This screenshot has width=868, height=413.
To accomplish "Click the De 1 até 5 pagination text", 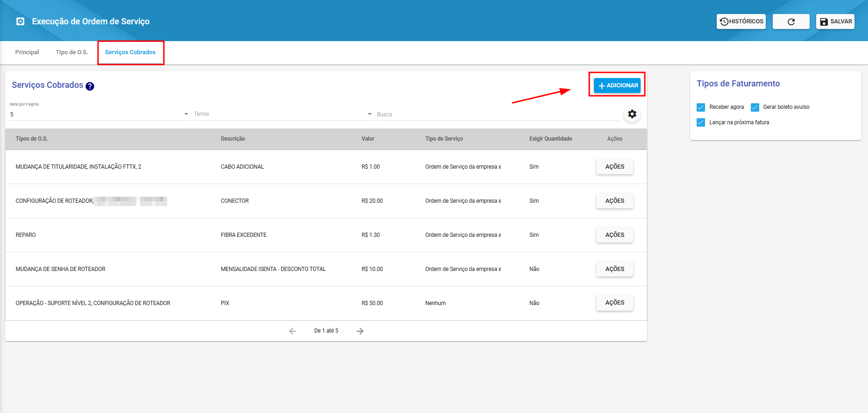I will (326, 331).
